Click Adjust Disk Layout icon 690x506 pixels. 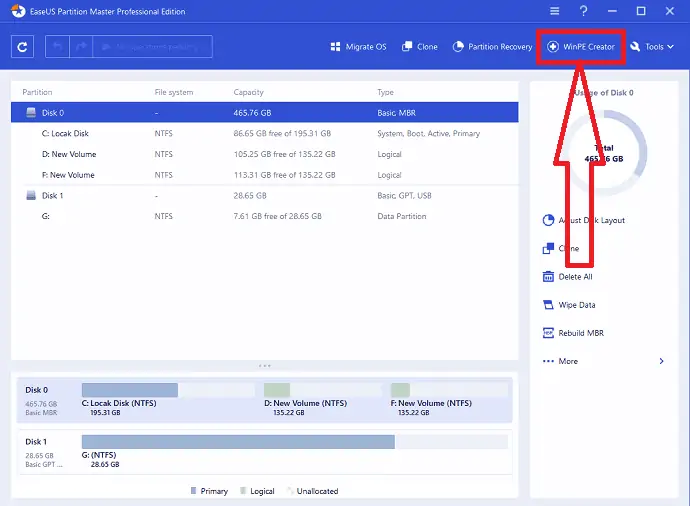coord(548,220)
